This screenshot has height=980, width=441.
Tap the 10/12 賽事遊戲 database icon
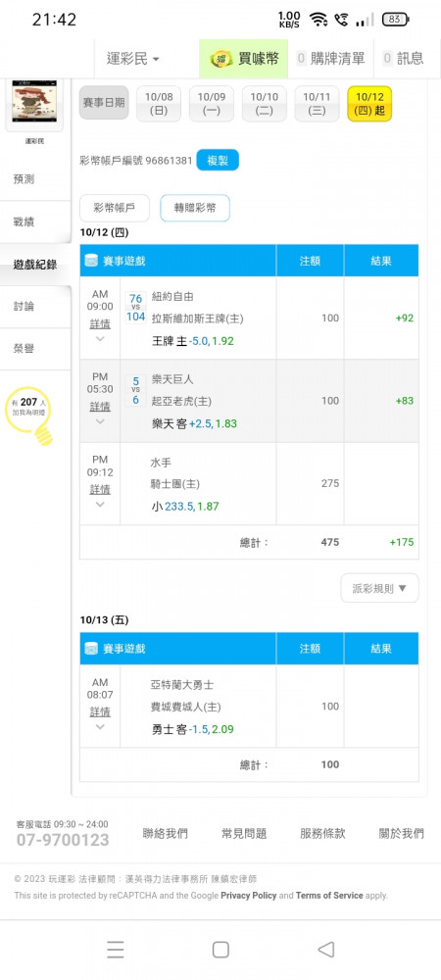coord(90,261)
